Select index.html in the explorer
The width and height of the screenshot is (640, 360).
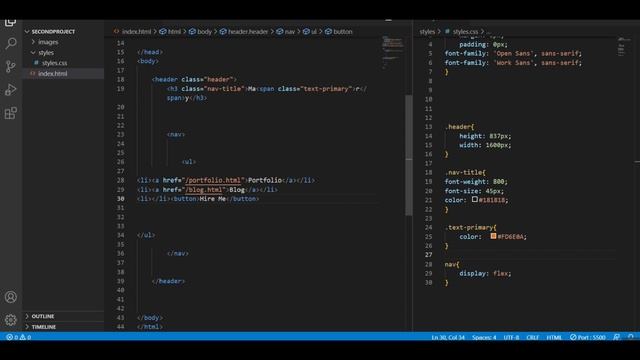pos(52,73)
